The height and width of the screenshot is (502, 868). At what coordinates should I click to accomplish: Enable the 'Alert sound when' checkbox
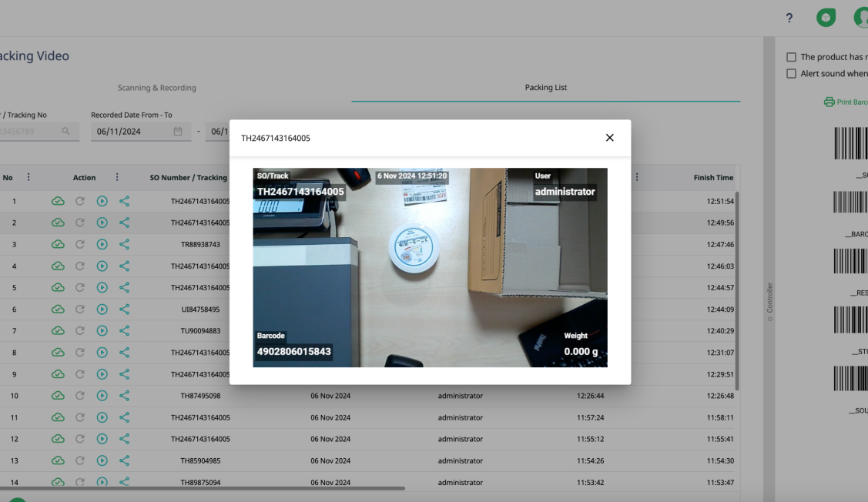(x=791, y=74)
